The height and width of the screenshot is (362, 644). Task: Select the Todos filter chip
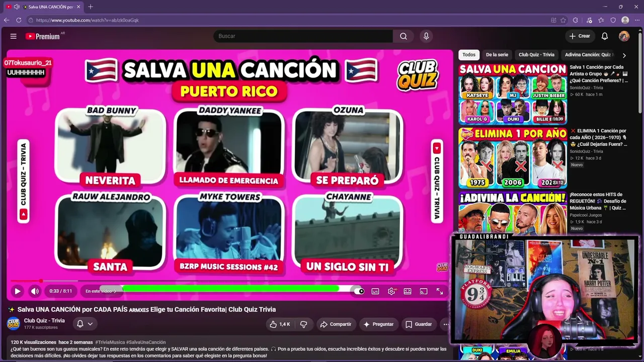pyautogui.click(x=469, y=55)
